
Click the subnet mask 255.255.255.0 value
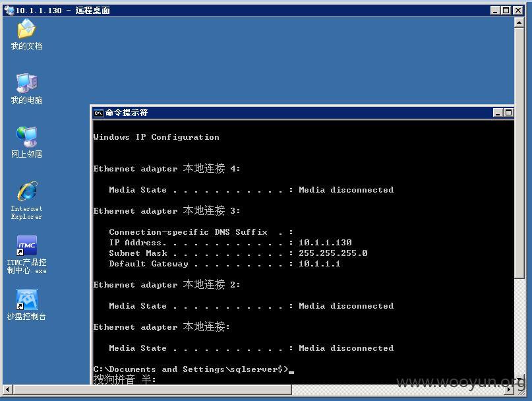coord(333,253)
